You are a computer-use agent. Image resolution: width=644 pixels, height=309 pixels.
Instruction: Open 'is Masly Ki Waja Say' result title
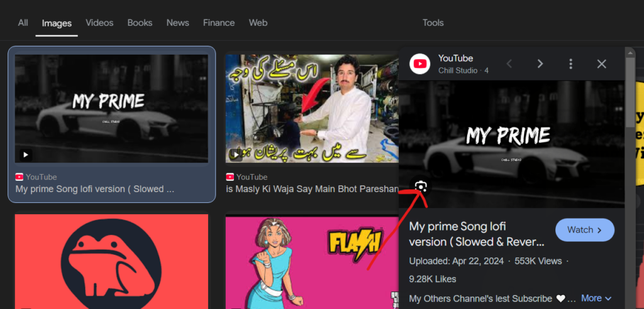coord(312,189)
